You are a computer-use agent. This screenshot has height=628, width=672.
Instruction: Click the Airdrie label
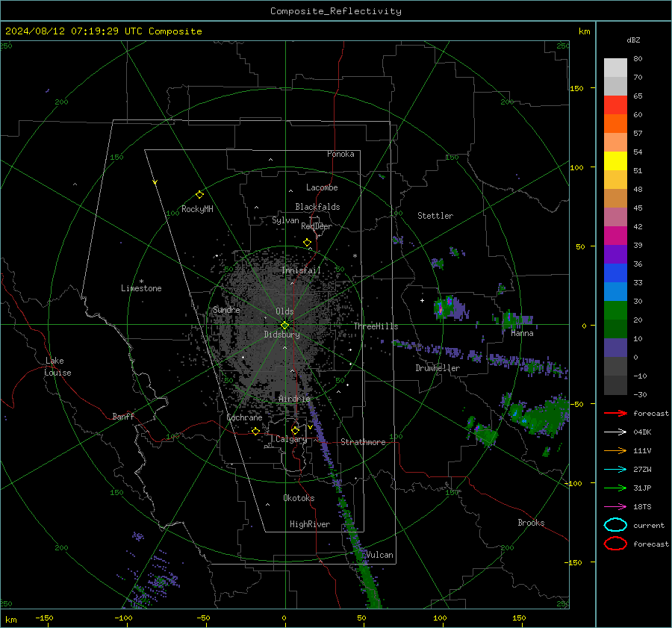click(x=294, y=399)
